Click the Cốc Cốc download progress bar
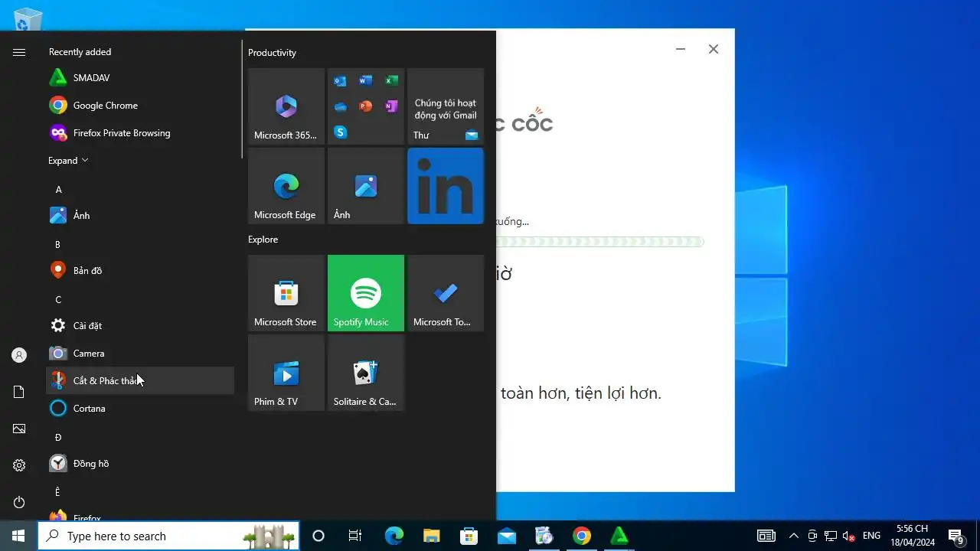The image size is (980, 551). coord(599,242)
